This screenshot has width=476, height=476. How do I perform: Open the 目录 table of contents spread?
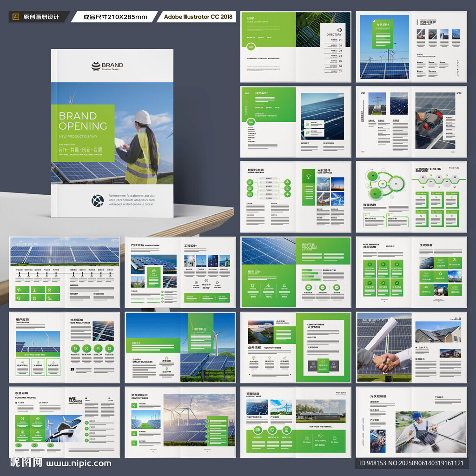pyautogui.click(x=296, y=47)
